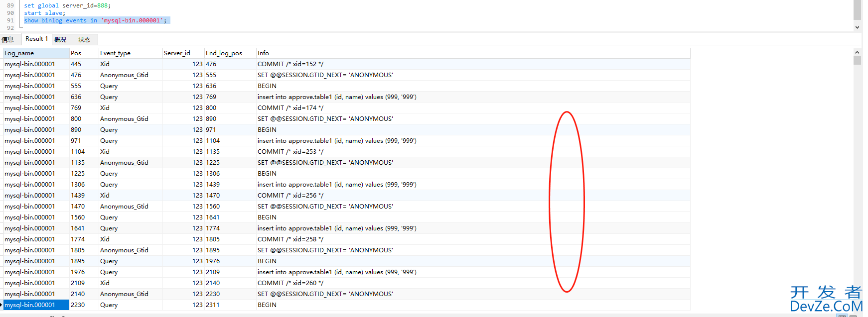Select Info cell 'COMMIT /* xid=258 */'
This screenshot has width=868, height=317.
[473, 239]
